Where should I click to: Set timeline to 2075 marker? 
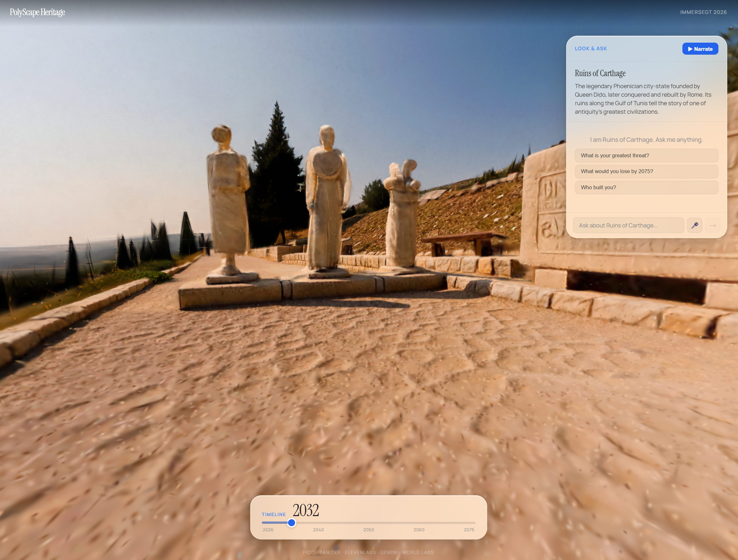click(469, 530)
